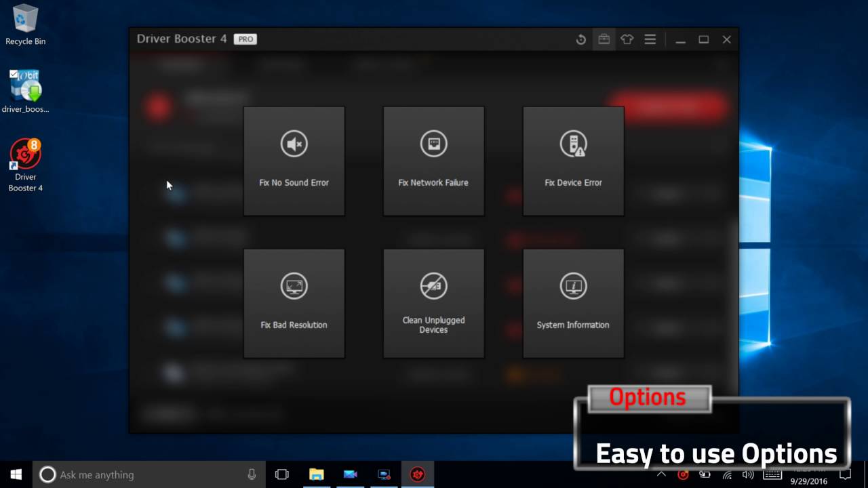Select the Recycle Bin desktop icon
Viewport: 868px width, 488px height.
[26, 24]
